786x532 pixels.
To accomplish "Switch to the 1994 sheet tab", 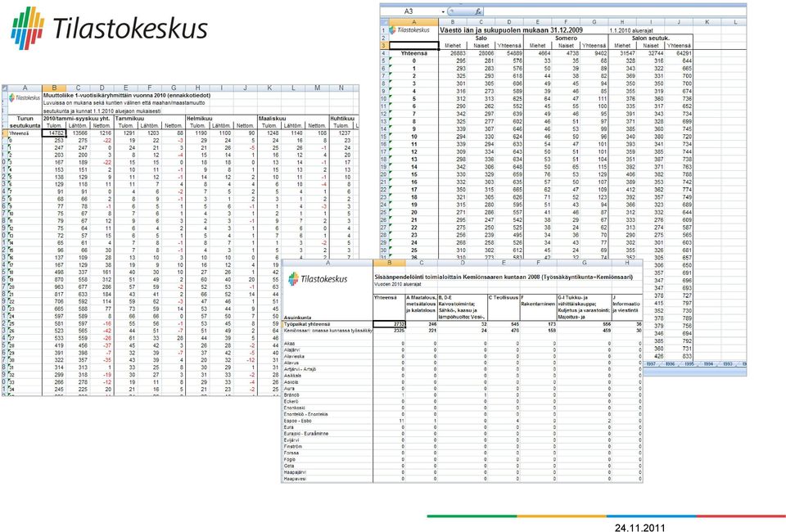I will coord(708,364).
